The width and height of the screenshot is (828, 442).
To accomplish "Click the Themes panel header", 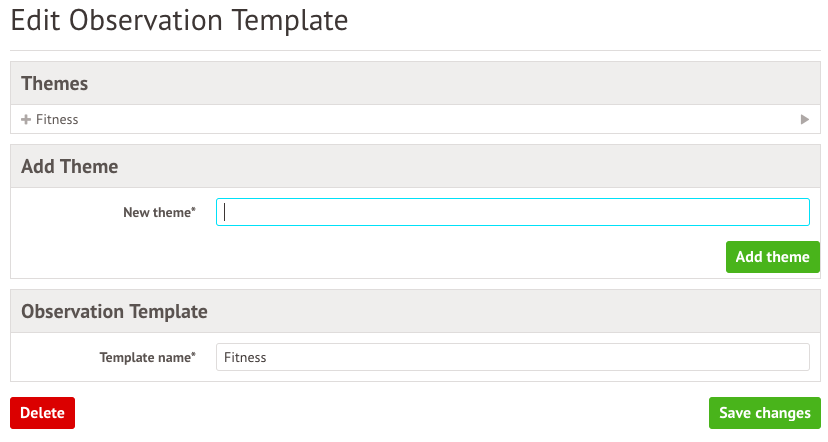I will 55,83.
